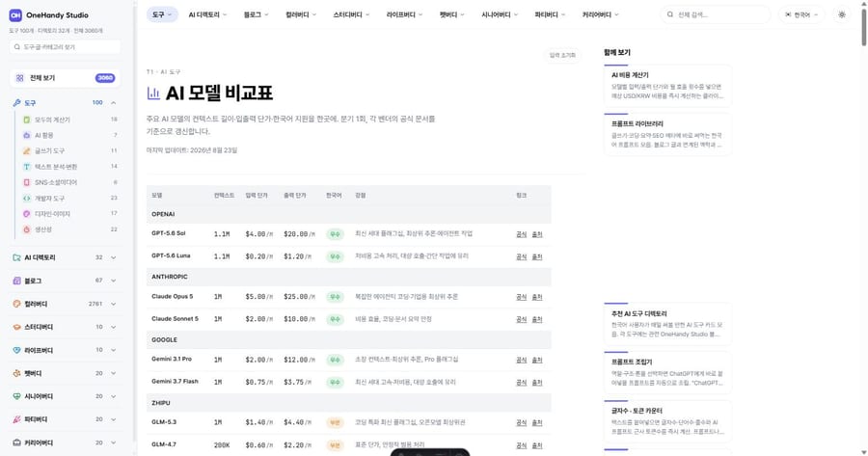Viewport: 868px width, 456px height.
Task: Open the 도구 top navigation menu
Action: [162, 14]
